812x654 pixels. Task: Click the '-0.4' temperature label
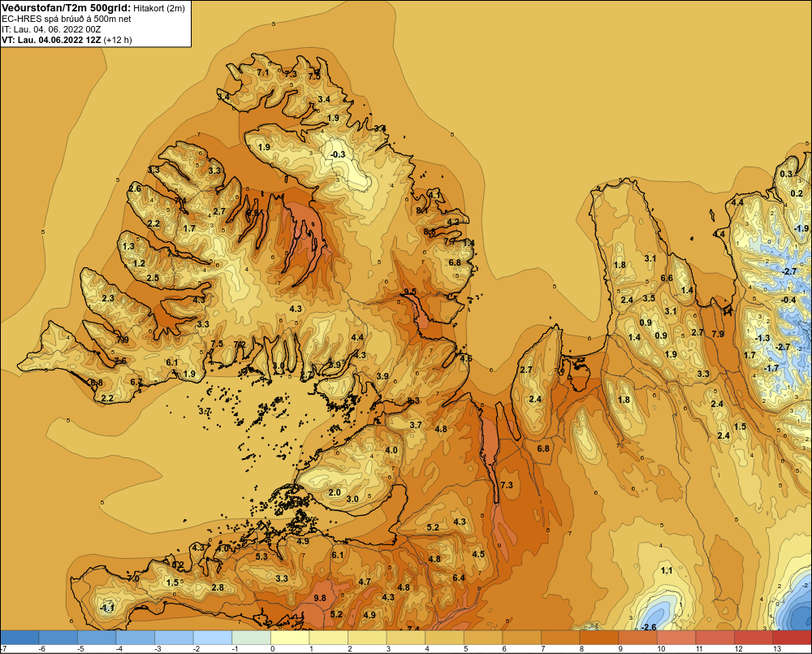coord(788,300)
